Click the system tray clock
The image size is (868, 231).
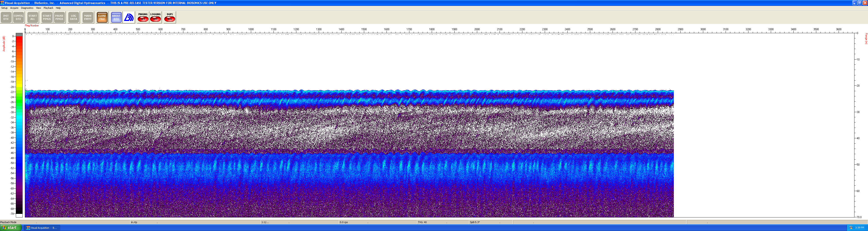[860, 228]
